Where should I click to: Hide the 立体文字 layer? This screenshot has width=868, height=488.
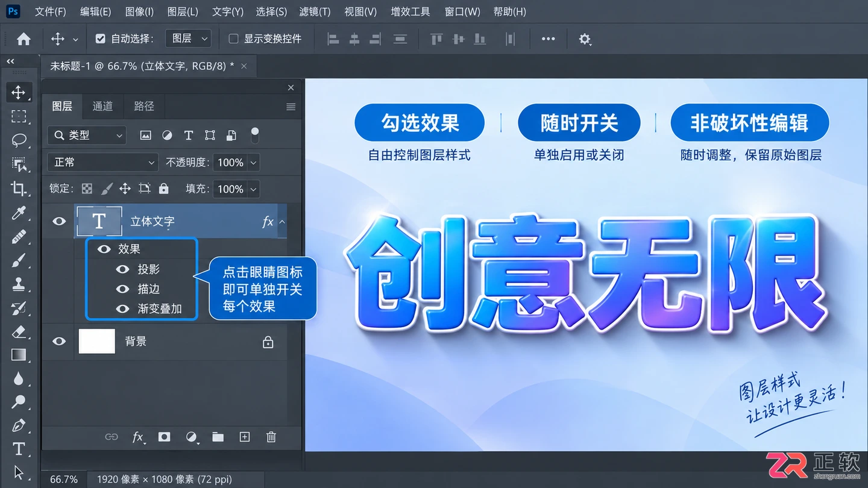[59, 222]
